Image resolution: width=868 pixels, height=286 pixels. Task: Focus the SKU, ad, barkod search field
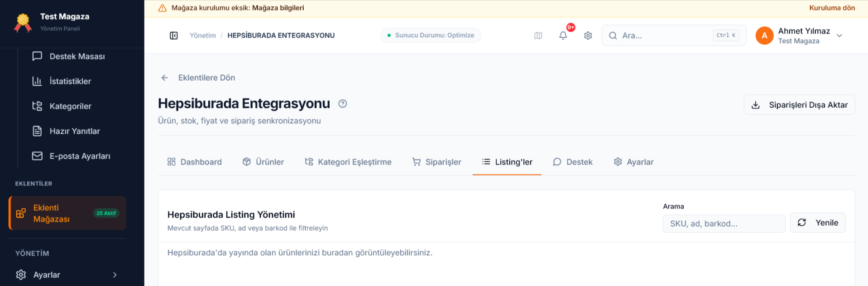(x=724, y=223)
